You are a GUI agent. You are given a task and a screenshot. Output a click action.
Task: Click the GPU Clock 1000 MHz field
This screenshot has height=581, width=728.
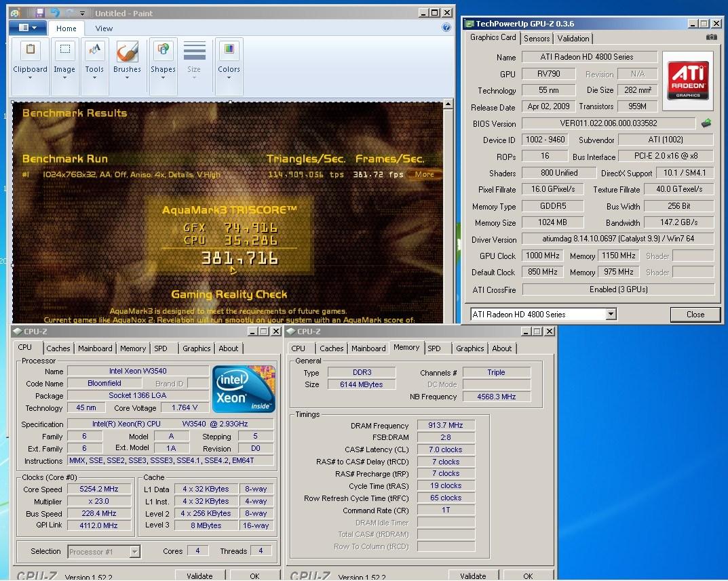[542, 255]
